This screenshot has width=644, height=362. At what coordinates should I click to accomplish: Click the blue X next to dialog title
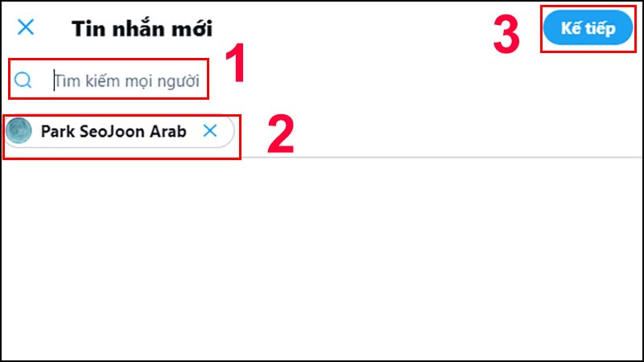(x=26, y=27)
